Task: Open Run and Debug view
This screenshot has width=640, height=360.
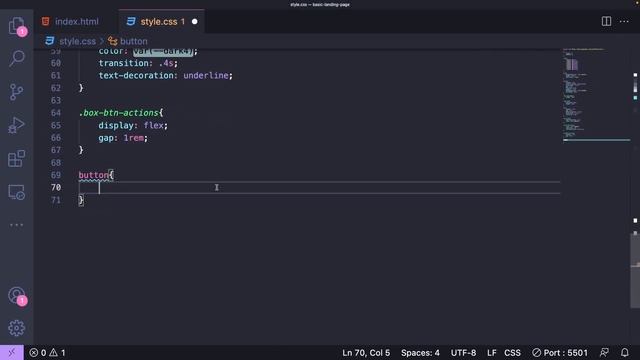Action: click(16, 125)
